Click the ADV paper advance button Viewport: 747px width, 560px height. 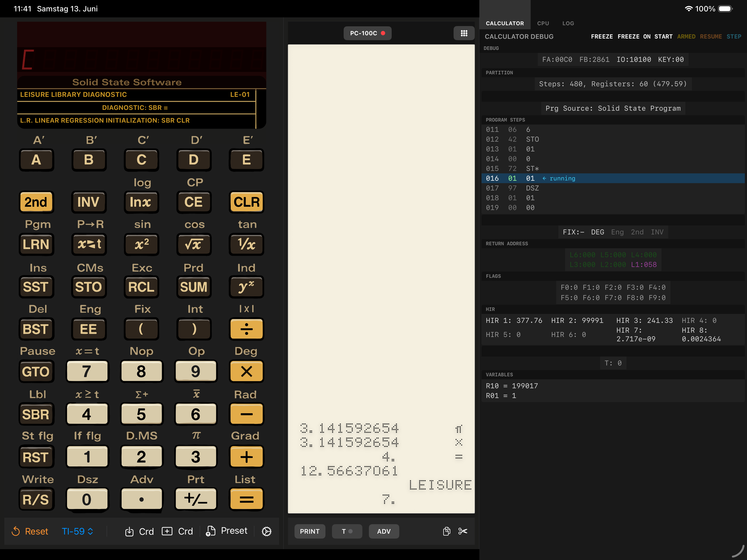coord(384,531)
